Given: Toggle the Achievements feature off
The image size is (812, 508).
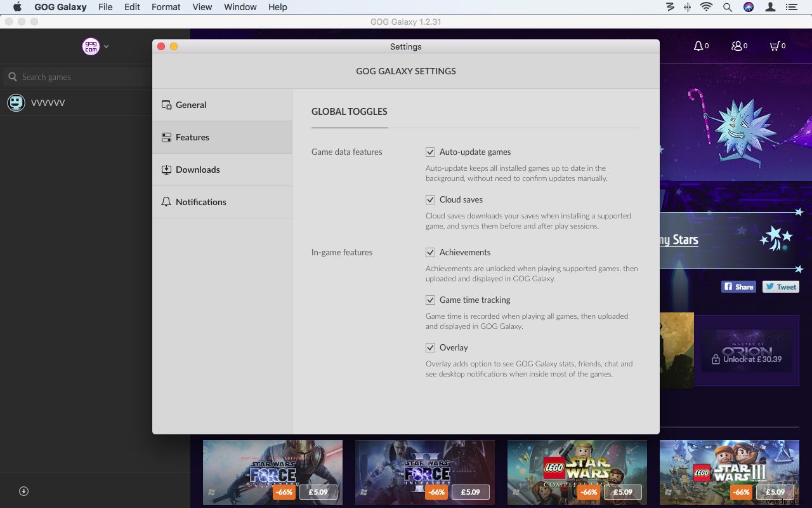Looking at the screenshot, I should [x=430, y=252].
